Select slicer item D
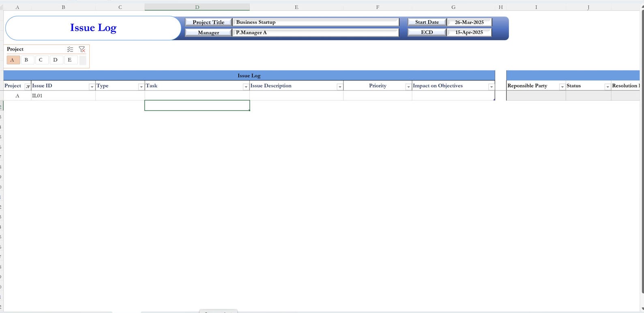644x313 pixels. [x=56, y=60]
